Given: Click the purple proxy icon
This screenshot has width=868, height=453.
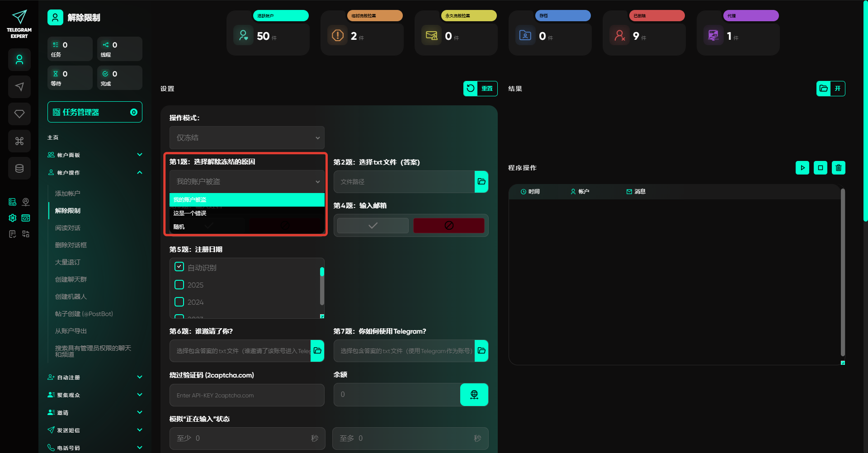Looking at the screenshot, I should pos(713,35).
